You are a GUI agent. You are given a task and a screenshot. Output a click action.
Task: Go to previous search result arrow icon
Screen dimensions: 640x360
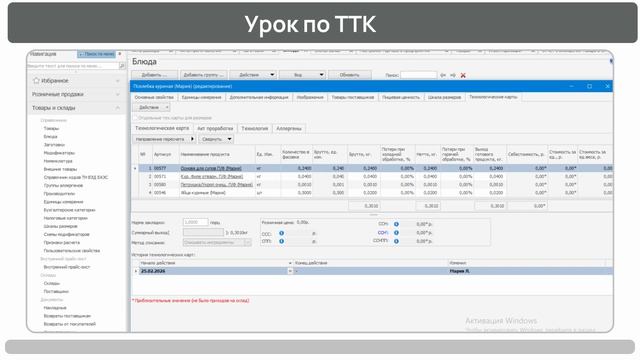click(x=443, y=75)
